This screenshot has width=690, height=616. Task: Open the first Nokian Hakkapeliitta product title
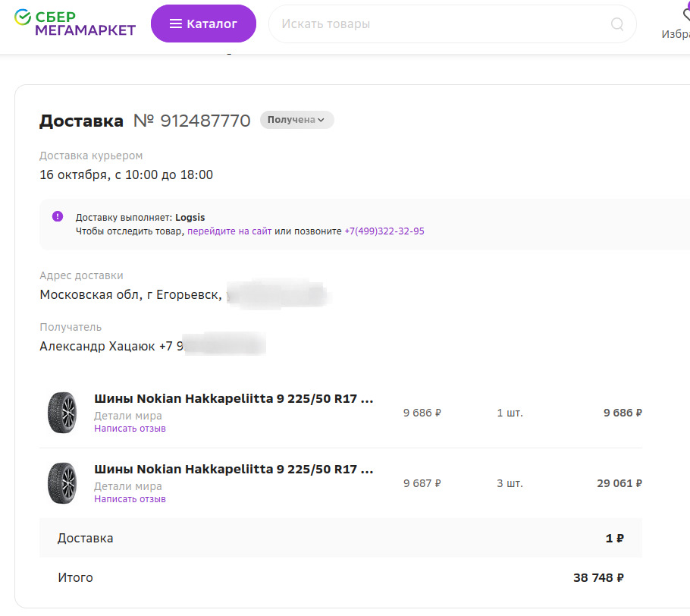(x=232, y=398)
